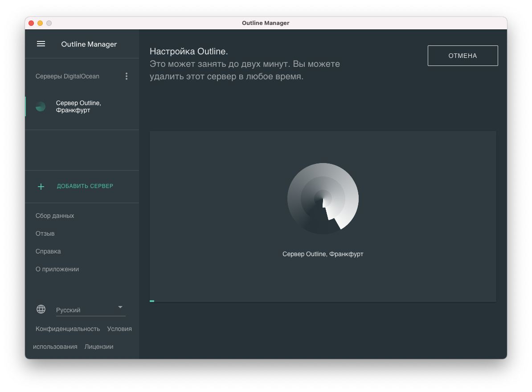532x392 pixels.
Task: Open the Сбор данных menu item
Action: pos(55,216)
